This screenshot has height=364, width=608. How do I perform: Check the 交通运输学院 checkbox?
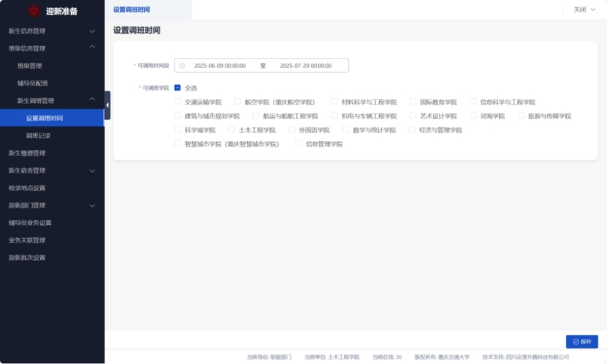[x=177, y=102]
